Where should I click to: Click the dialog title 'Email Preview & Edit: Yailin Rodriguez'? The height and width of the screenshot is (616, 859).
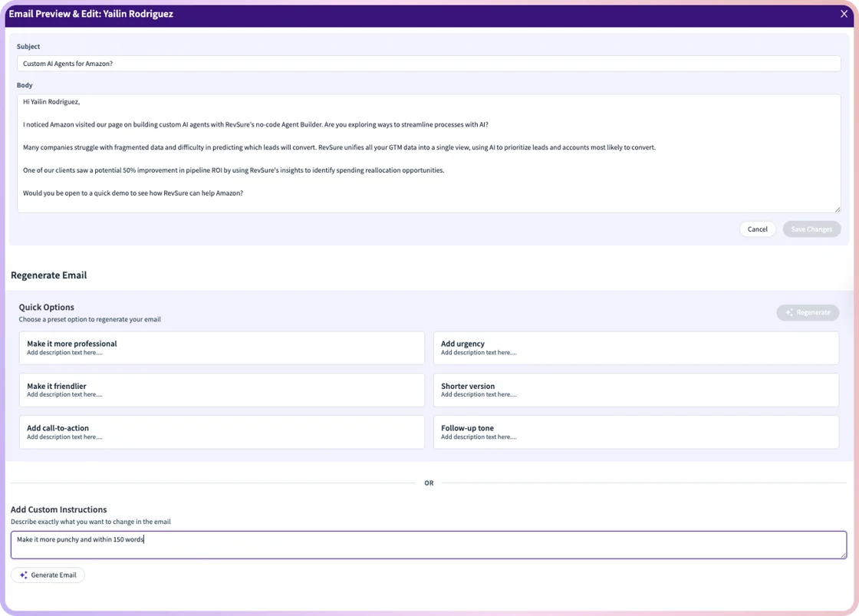pos(91,14)
